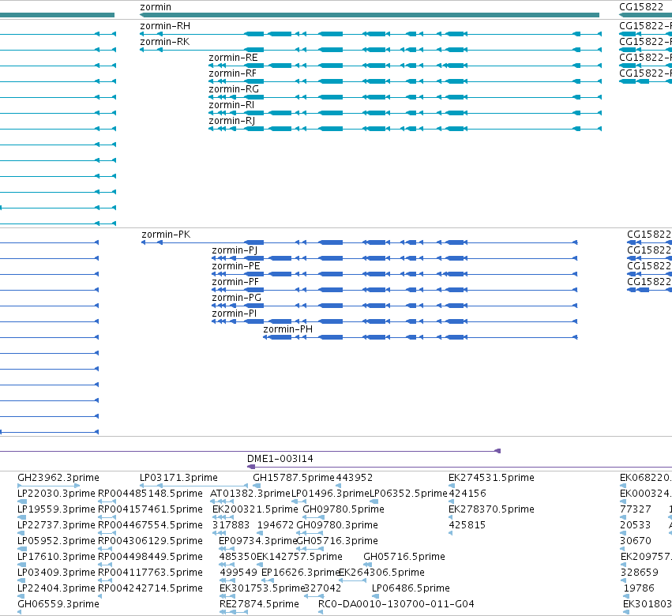Open transcript label zormin-RF
Image resolution: width=672 pixels, height=616 pixels.
click(232, 73)
